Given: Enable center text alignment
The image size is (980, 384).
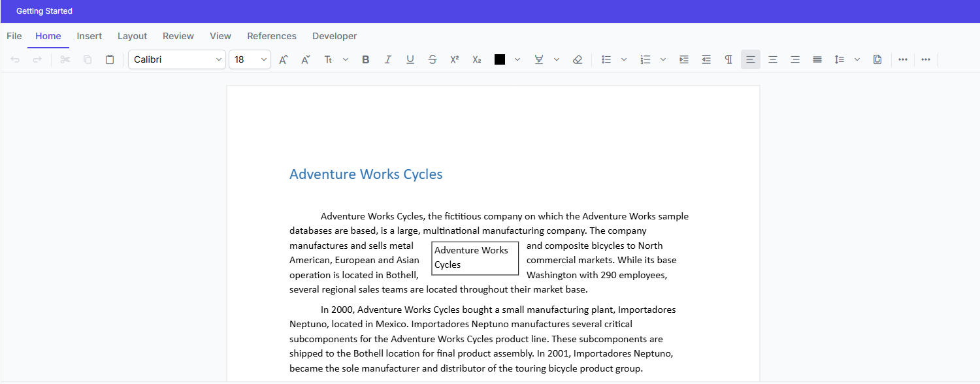Looking at the screenshot, I should click(x=772, y=59).
